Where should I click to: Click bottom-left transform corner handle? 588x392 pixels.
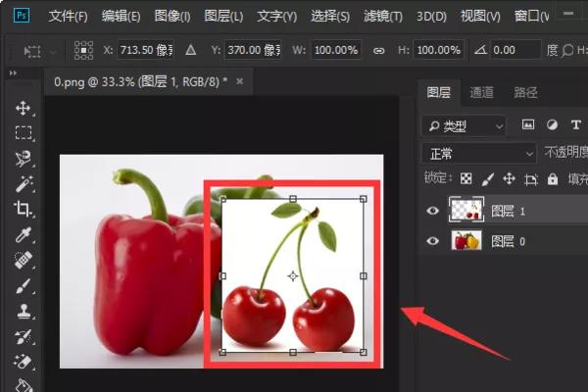222,352
